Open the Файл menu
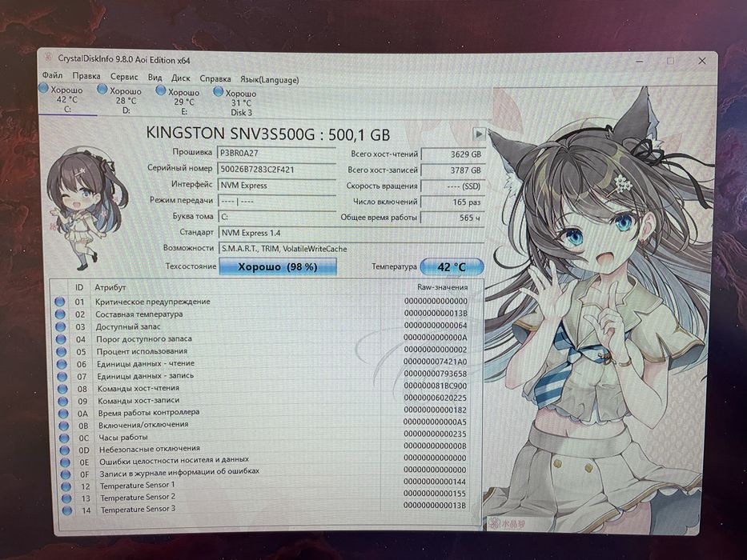747x560 pixels. (52, 75)
